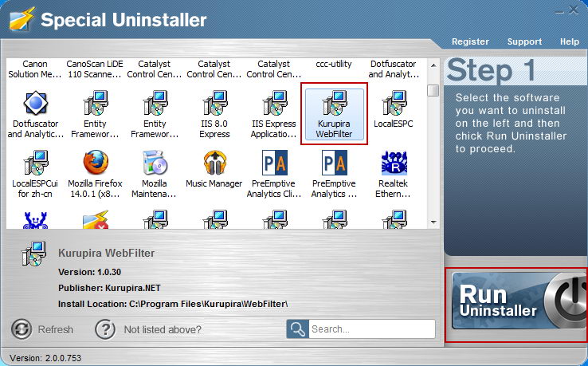Select the IIS Express Application program icon
This screenshot has height=366, width=588.
(x=275, y=103)
